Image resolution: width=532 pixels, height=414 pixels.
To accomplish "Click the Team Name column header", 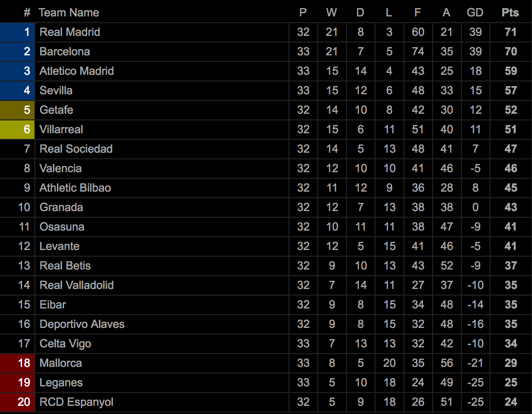I will (x=69, y=13).
